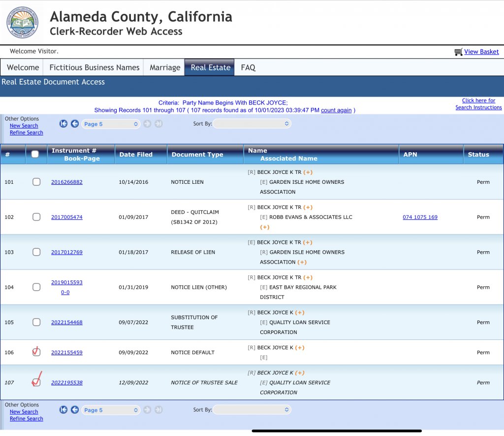Screen dimensions: 504x436
Task: Go to first page using top navigation icon
Action: coord(63,124)
